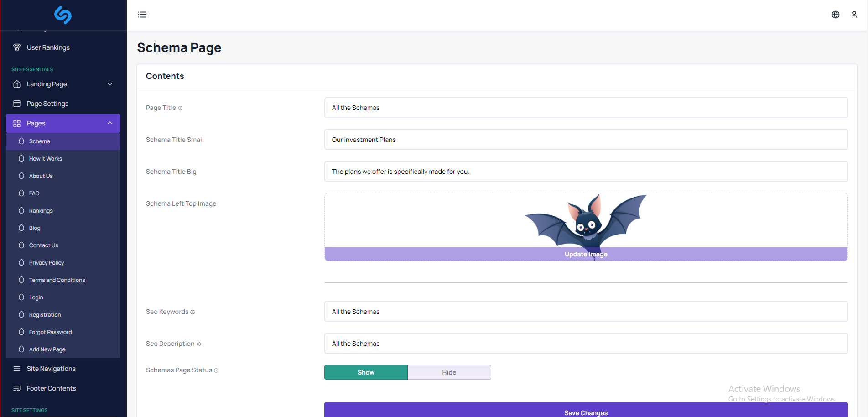This screenshot has width=868, height=417.
Task: Click the hamburger menu toggle icon
Action: (x=142, y=15)
